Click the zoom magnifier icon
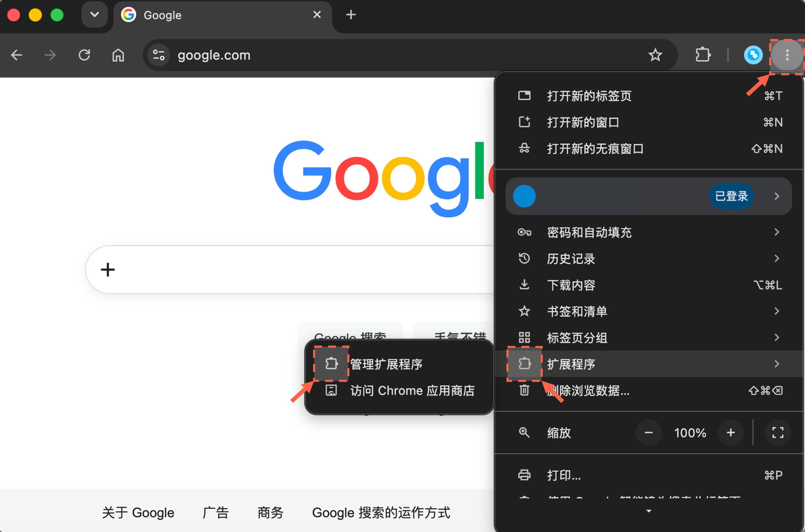The height and width of the screenshot is (532, 805). coord(524,433)
